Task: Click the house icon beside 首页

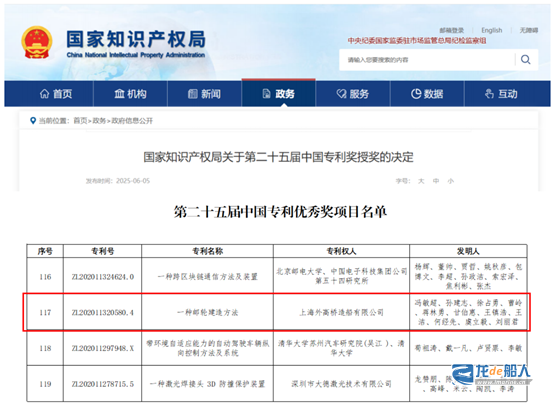Action: coord(45,94)
